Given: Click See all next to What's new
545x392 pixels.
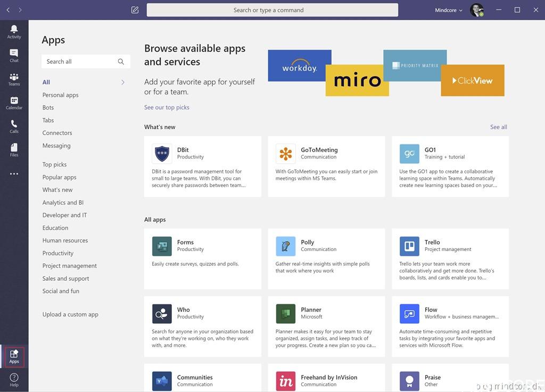Looking at the screenshot, I should point(498,127).
